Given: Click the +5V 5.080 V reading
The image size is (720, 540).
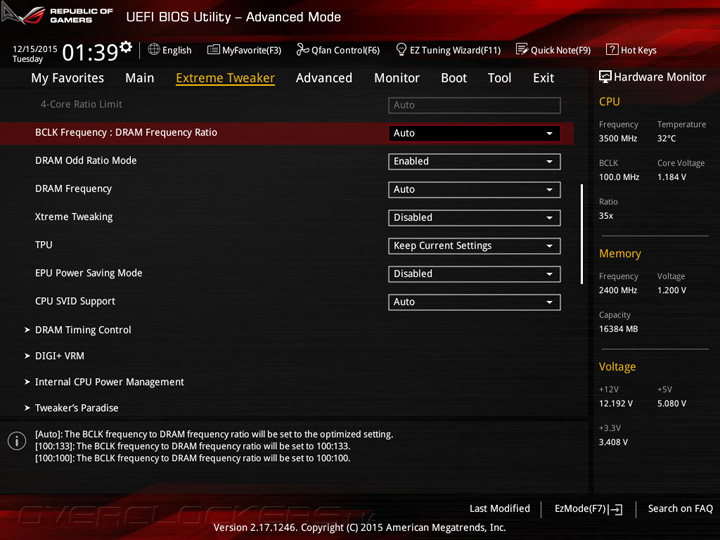Looking at the screenshot, I should (672, 404).
